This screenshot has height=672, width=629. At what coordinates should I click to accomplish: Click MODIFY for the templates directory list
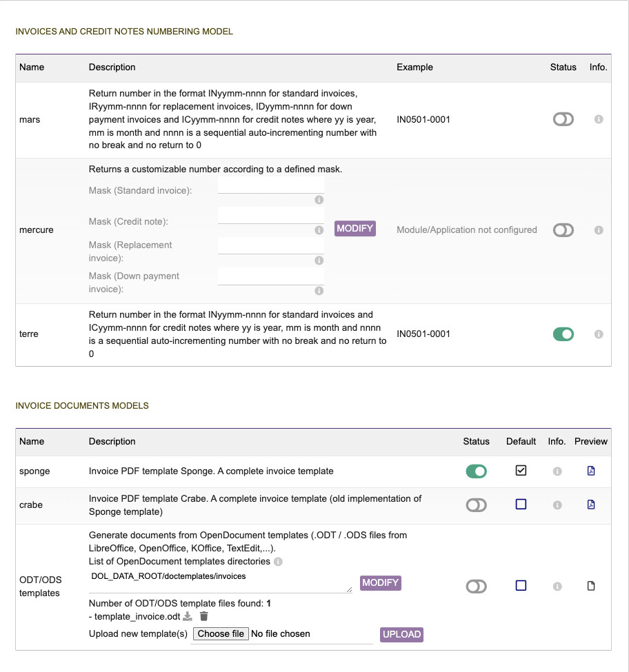point(380,583)
